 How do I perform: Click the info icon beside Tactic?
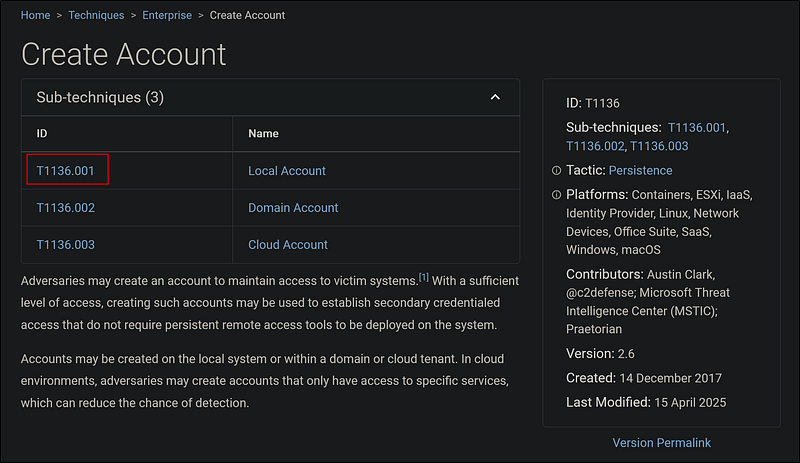coord(556,171)
